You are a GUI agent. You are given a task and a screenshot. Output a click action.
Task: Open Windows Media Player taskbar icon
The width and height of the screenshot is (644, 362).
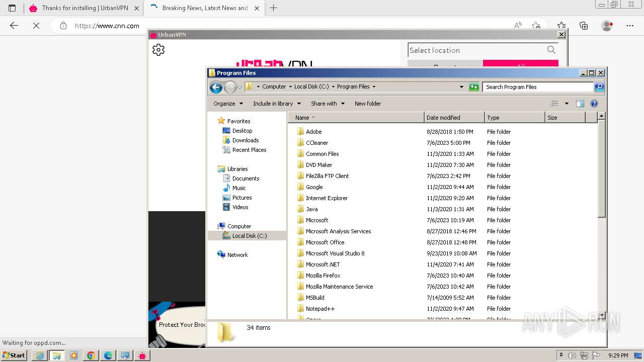(74, 355)
